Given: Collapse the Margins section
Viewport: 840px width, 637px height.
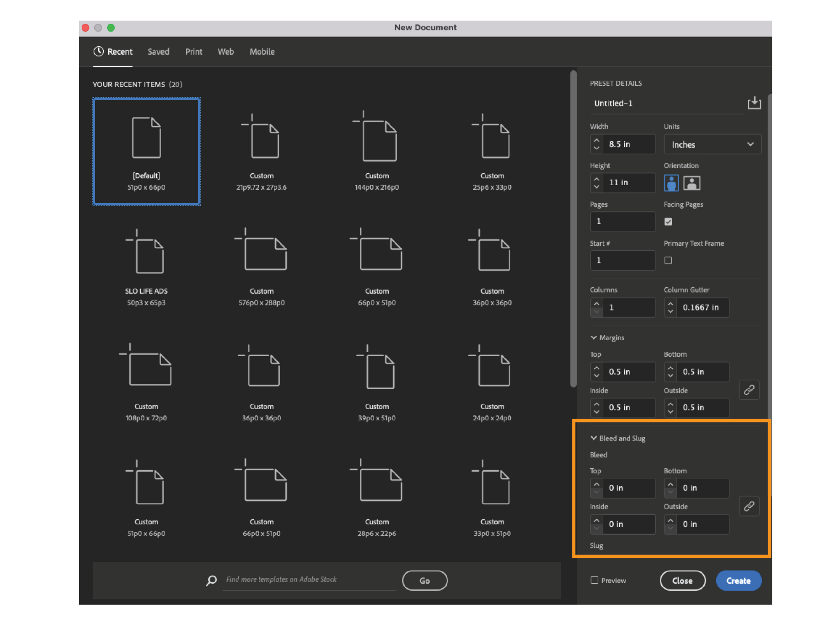Looking at the screenshot, I should pyautogui.click(x=593, y=337).
